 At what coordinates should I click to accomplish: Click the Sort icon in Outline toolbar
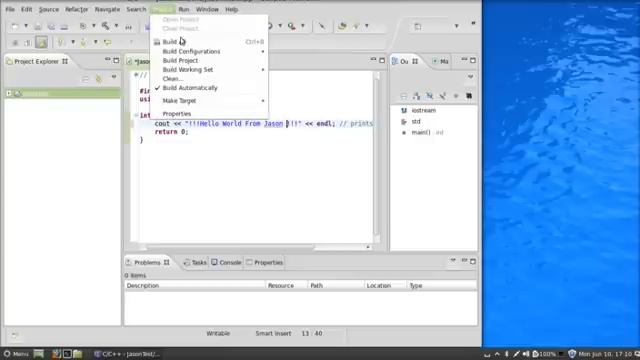[x=416, y=96]
